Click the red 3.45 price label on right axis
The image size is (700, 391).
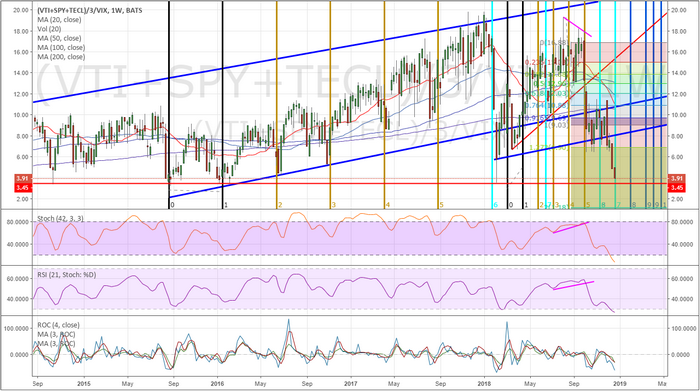tap(676, 188)
